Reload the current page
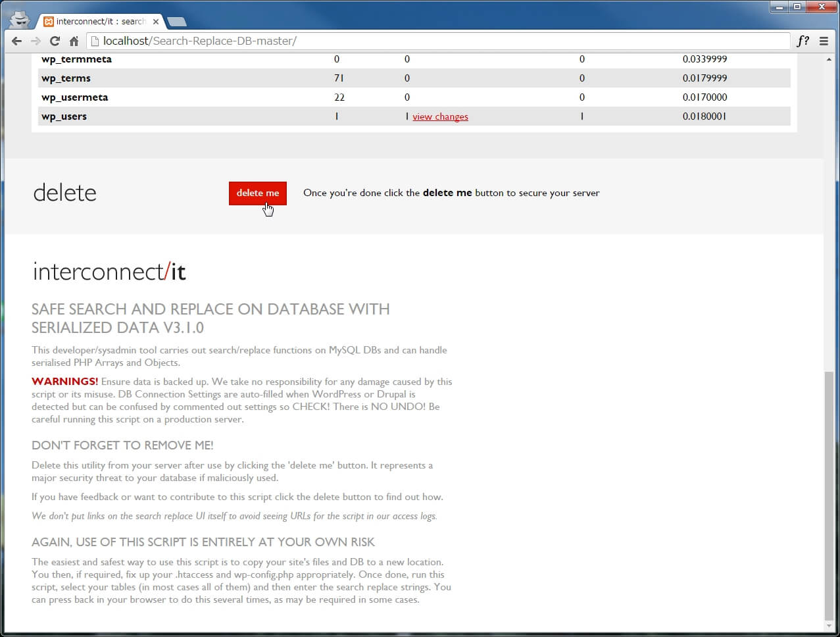 point(55,41)
